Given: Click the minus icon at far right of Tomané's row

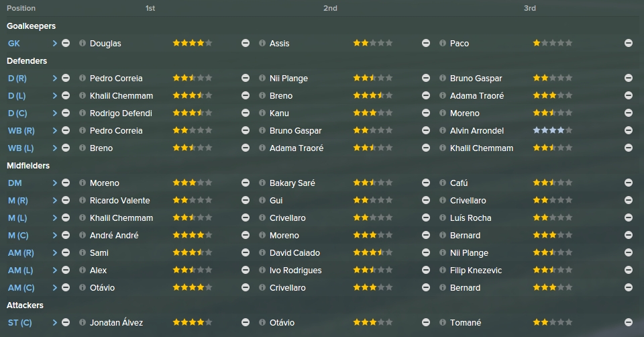Looking at the screenshot, I should coord(629,323).
